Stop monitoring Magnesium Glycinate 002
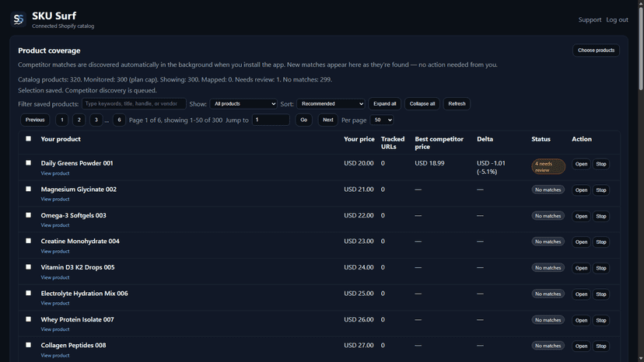The height and width of the screenshot is (362, 644). click(x=601, y=190)
